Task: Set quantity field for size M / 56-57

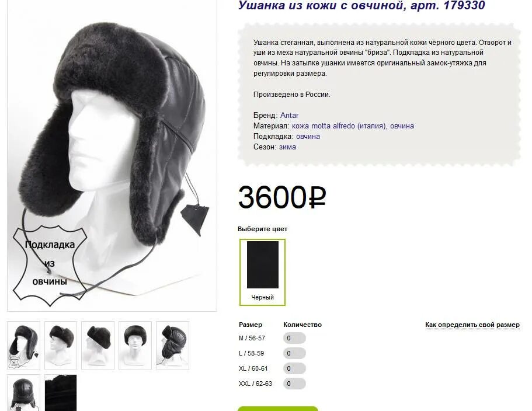Action: [294, 338]
